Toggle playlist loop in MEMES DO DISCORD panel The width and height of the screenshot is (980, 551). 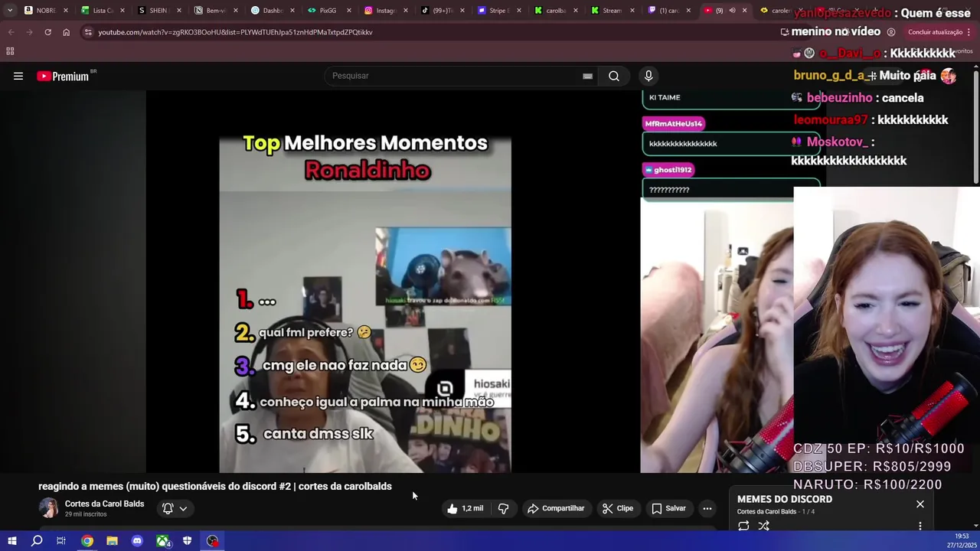(x=743, y=526)
